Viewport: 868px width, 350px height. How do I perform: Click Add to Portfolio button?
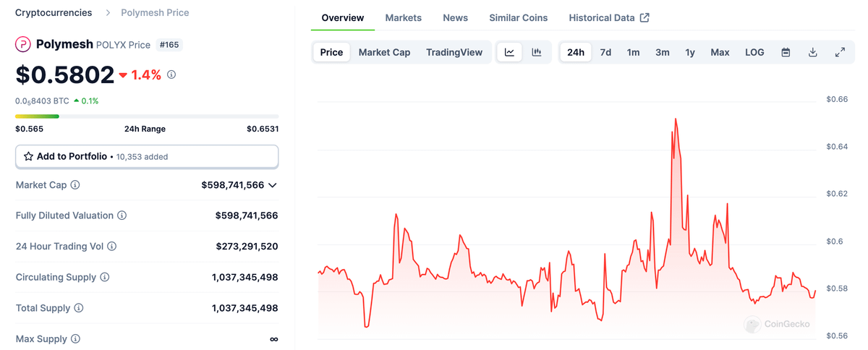147,156
